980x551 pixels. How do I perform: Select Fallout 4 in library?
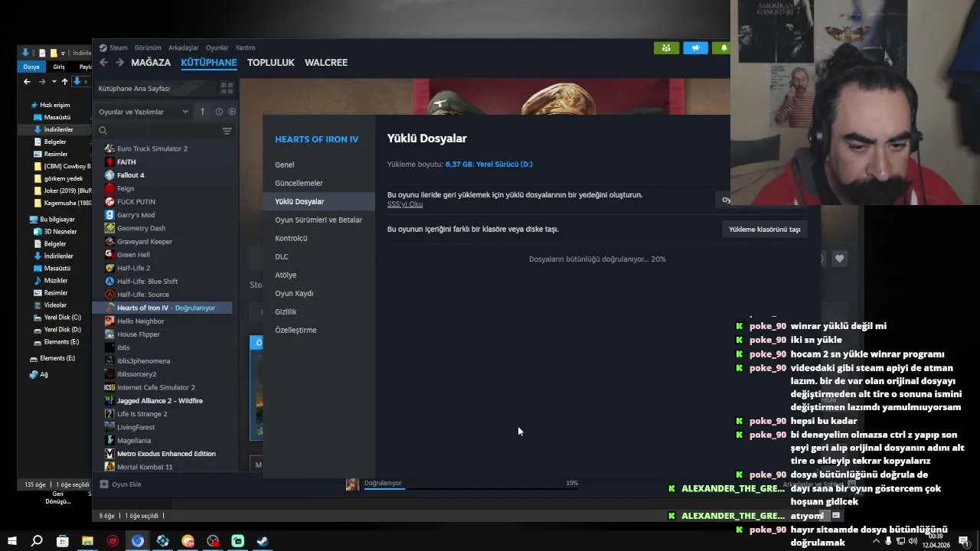tap(162, 175)
